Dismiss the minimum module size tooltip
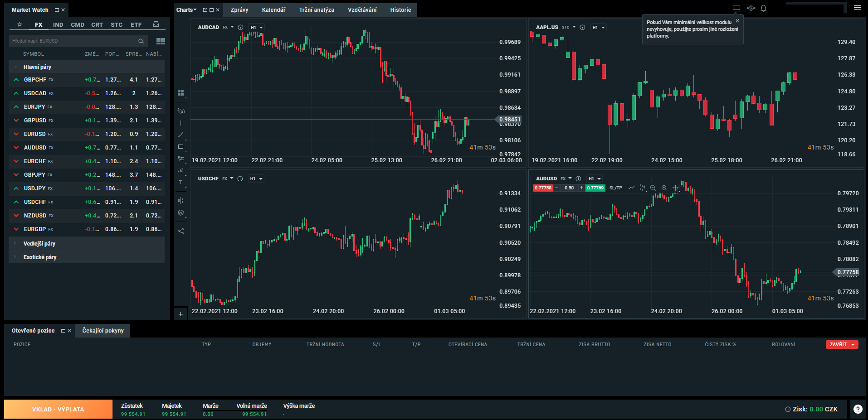 point(737,21)
